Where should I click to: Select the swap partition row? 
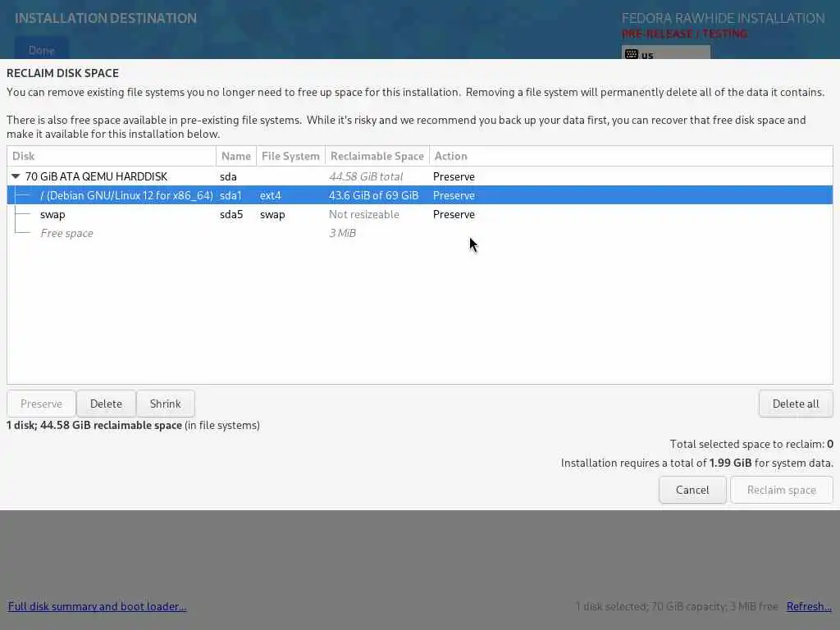click(x=420, y=214)
